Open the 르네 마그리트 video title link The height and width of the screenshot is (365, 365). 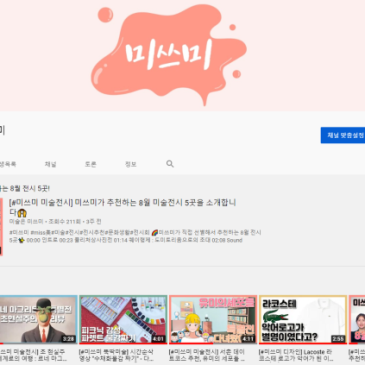coord(33,355)
